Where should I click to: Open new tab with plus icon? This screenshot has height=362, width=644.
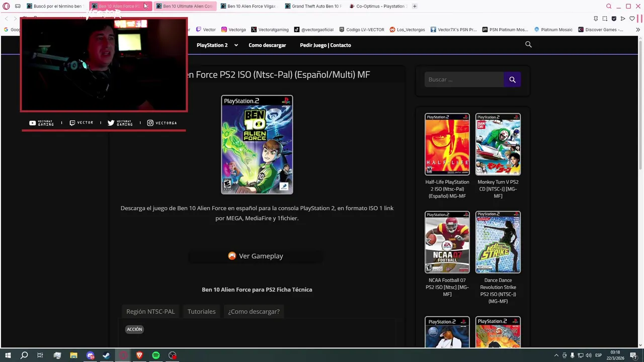(415, 6)
